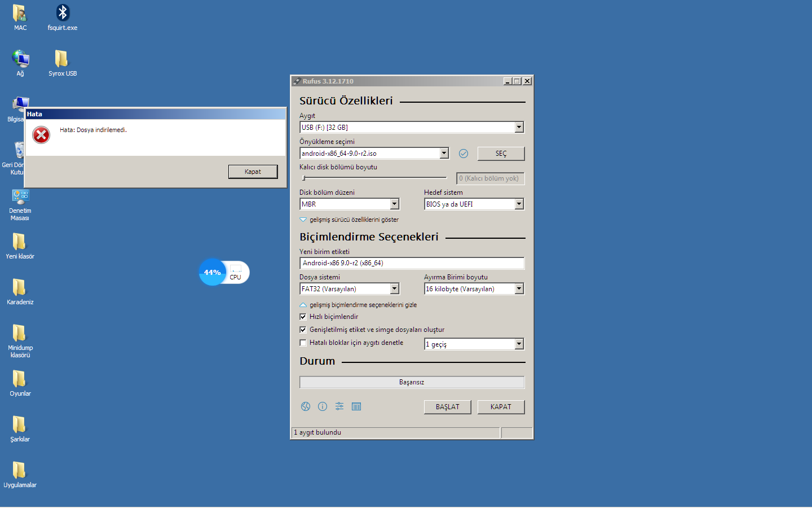Click the '1 aygıt bulundu' status bar
812x508 pixels.
click(395, 432)
